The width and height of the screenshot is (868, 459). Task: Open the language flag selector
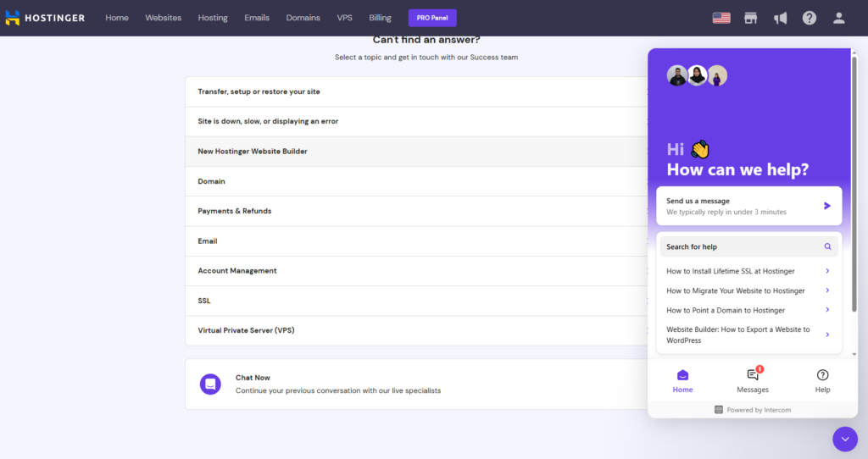(x=721, y=18)
